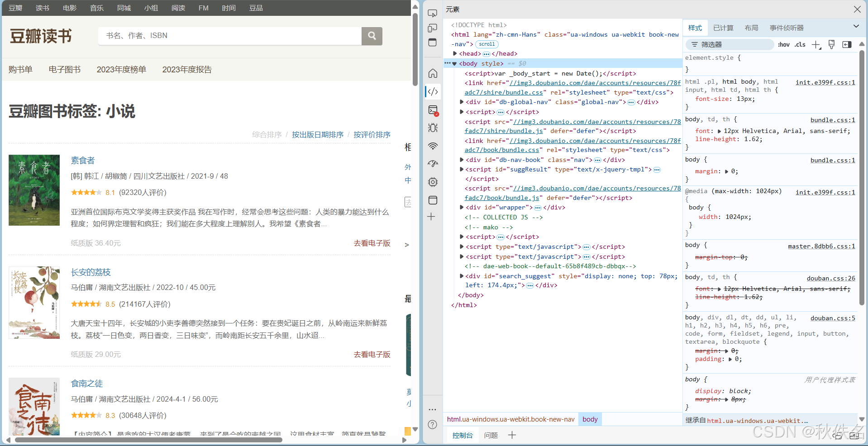Image resolution: width=868 pixels, height=446 pixels.
Task: Sort by 按评价排序
Action: [x=372, y=135]
